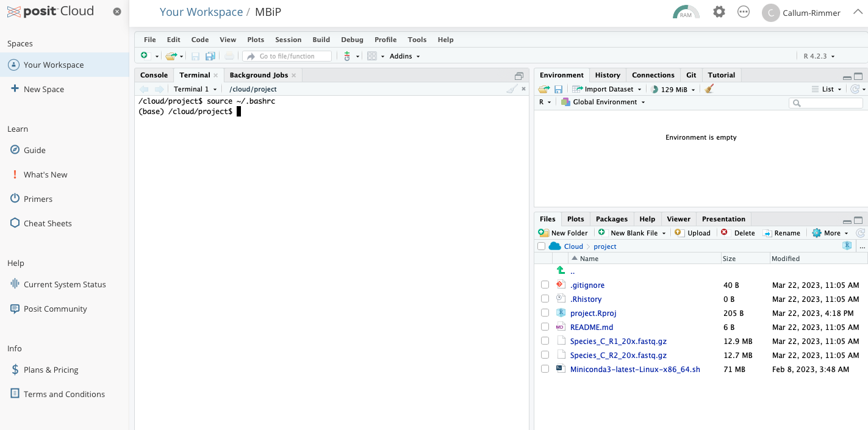Open the Cheat Sheets sidebar link
Viewport: 868px width, 430px height.
click(x=46, y=223)
